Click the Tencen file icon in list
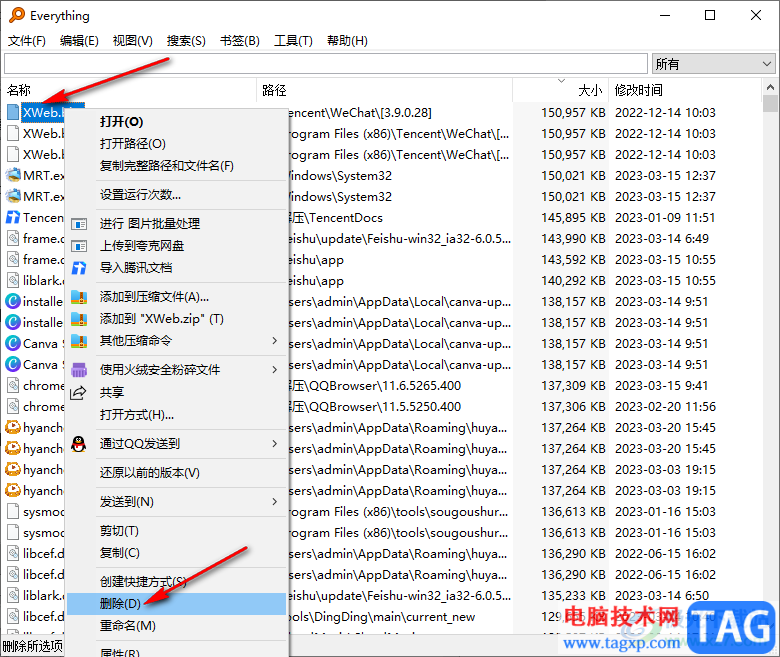The height and width of the screenshot is (657, 780). point(13,217)
